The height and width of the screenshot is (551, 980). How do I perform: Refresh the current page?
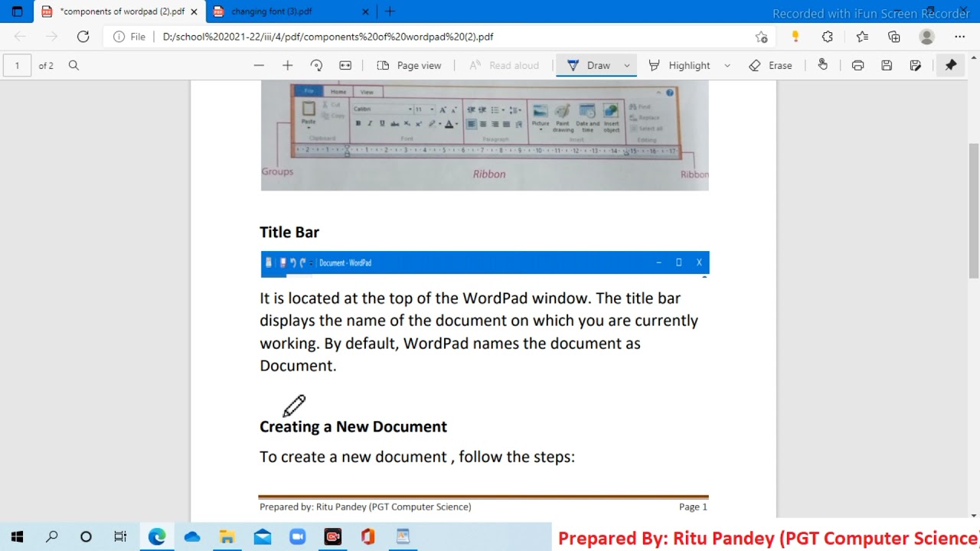point(83,36)
